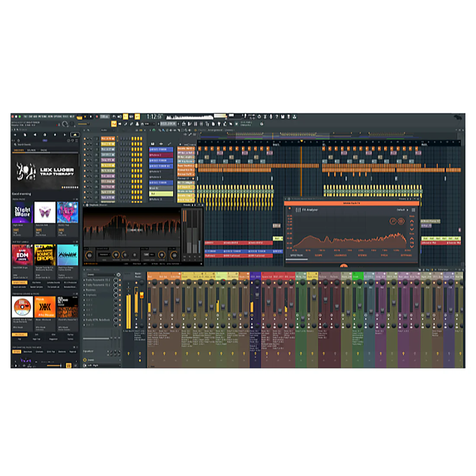
Task: Click the main volume knob under the menu bar
Action: point(64,124)
